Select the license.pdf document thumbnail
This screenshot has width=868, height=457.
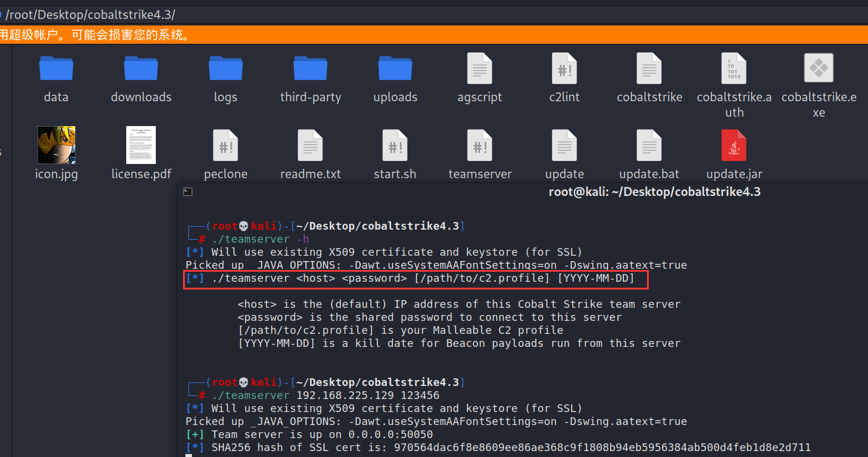click(x=141, y=145)
